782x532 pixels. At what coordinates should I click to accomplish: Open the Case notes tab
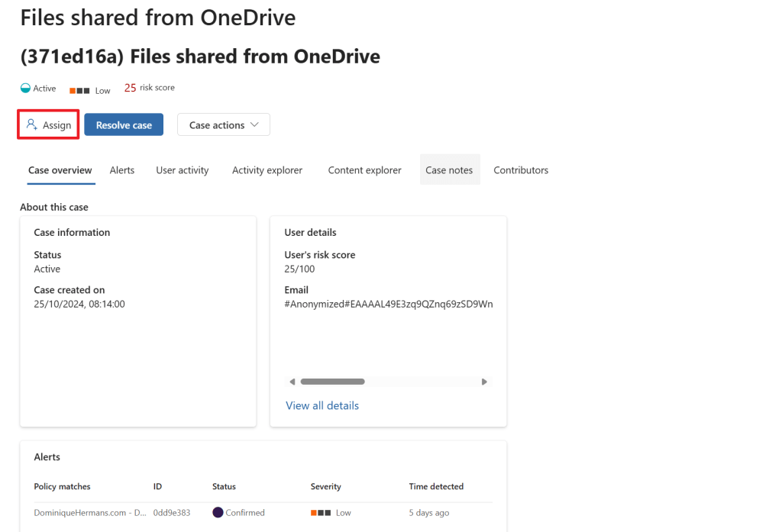pos(449,170)
